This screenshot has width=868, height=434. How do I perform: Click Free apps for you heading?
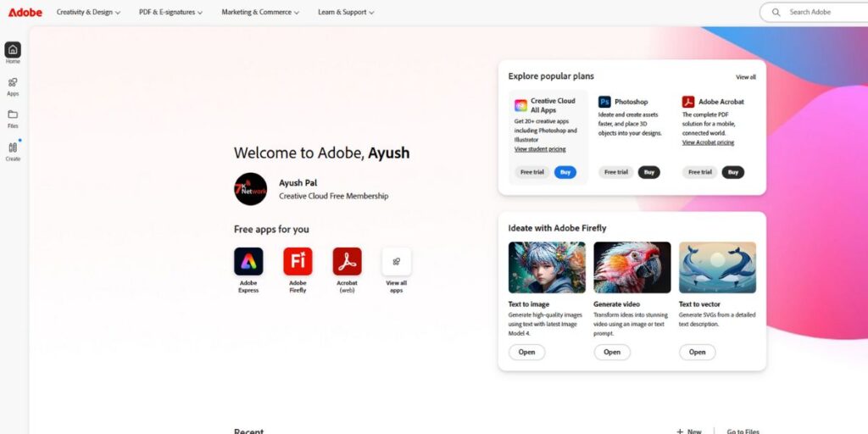coord(271,229)
